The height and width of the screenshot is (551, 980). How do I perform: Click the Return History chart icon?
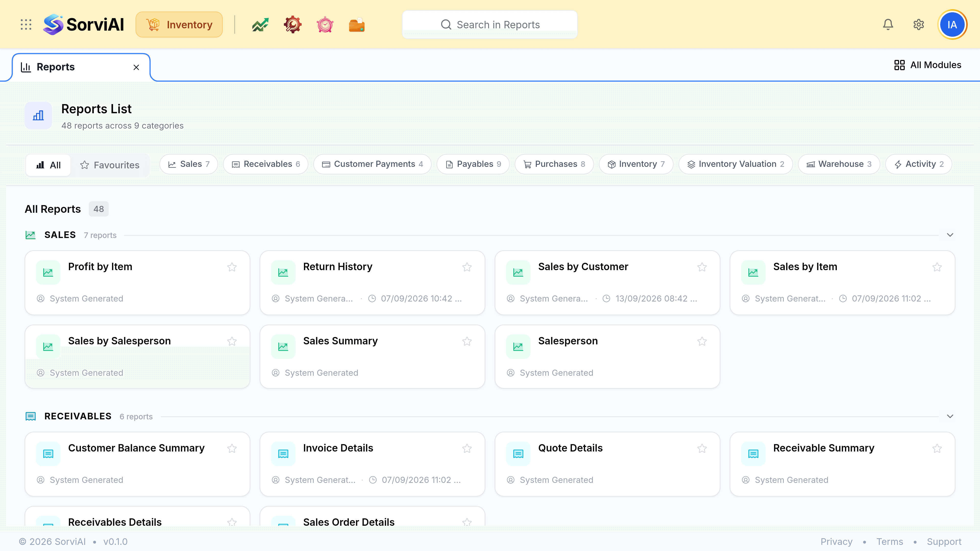[x=283, y=272]
